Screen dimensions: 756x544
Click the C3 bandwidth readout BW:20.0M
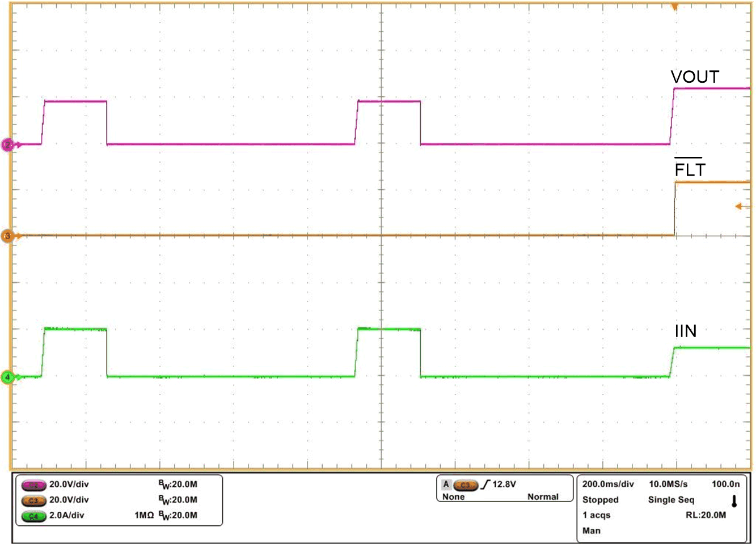pyautogui.click(x=178, y=500)
